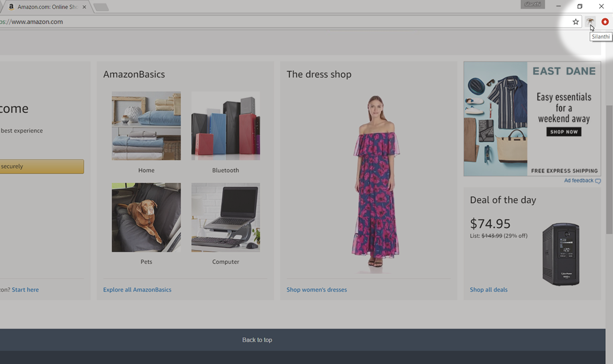Click the Ad feedback speech bubble icon

pos(598,181)
